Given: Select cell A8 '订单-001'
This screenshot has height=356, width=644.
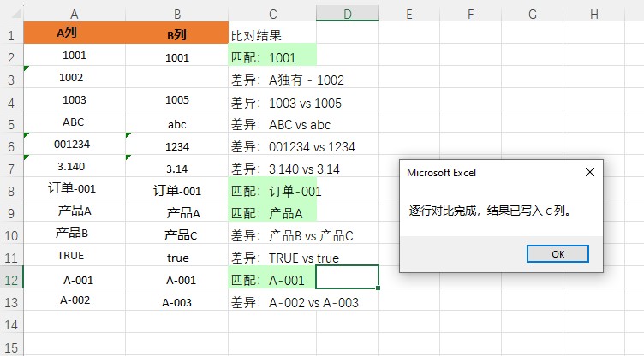Looking at the screenshot, I should point(75,188).
